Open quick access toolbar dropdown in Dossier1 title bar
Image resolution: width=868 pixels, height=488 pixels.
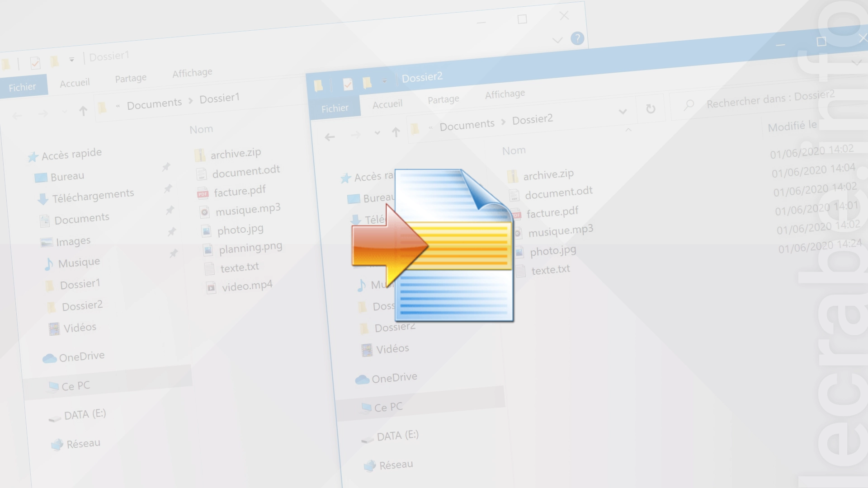click(71, 59)
